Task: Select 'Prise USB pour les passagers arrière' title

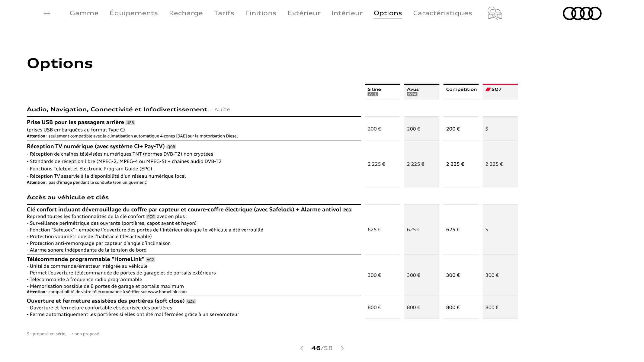Action: coord(75,122)
